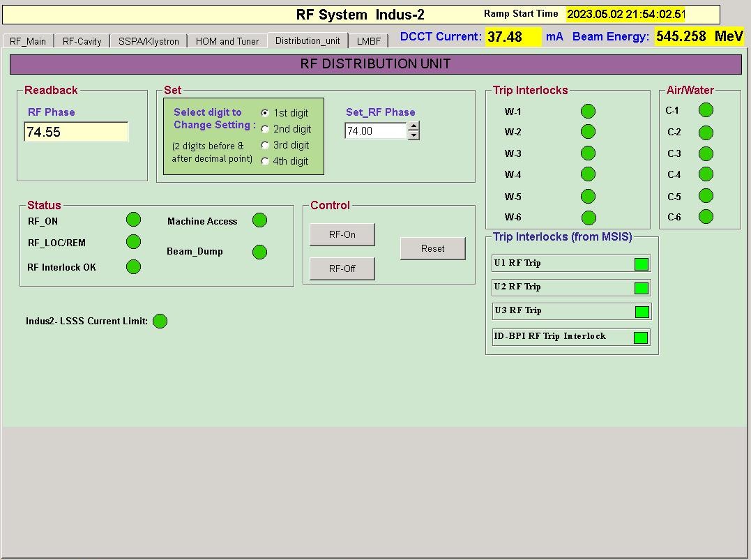Click the RF-Off button
The width and height of the screenshot is (751, 560).
pyautogui.click(x=342, y=268)
